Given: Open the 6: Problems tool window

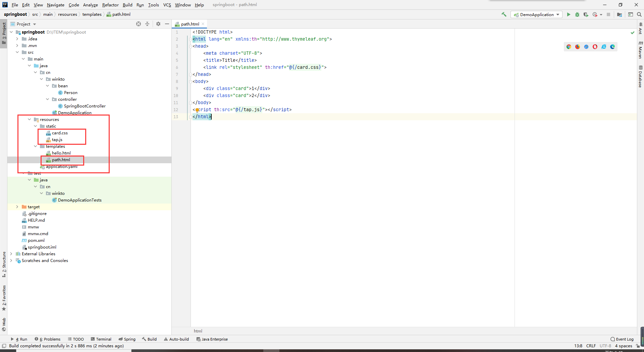Looking at the screenshot, I should click(x=48, y=339).
